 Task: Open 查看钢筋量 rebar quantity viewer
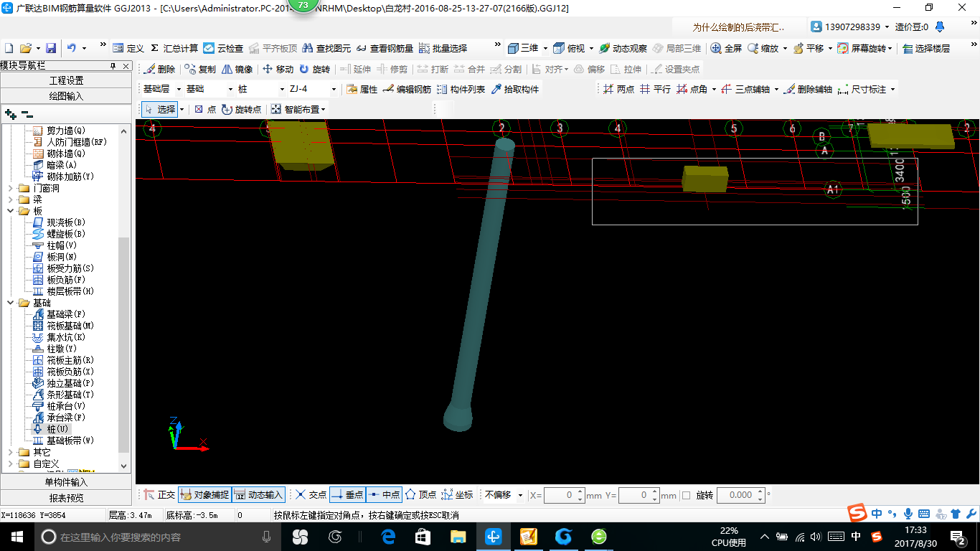click(x=385, y=48)
